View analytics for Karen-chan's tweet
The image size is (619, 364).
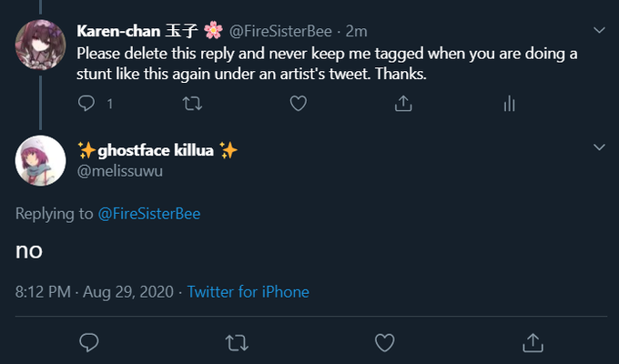[x=509, y=104]
